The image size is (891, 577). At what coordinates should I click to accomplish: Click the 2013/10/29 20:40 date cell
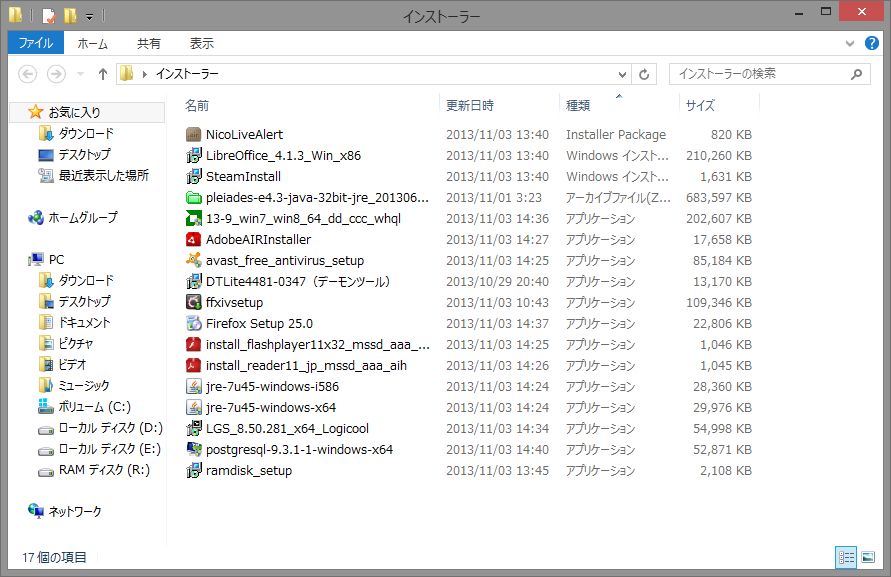pos(497,282)
